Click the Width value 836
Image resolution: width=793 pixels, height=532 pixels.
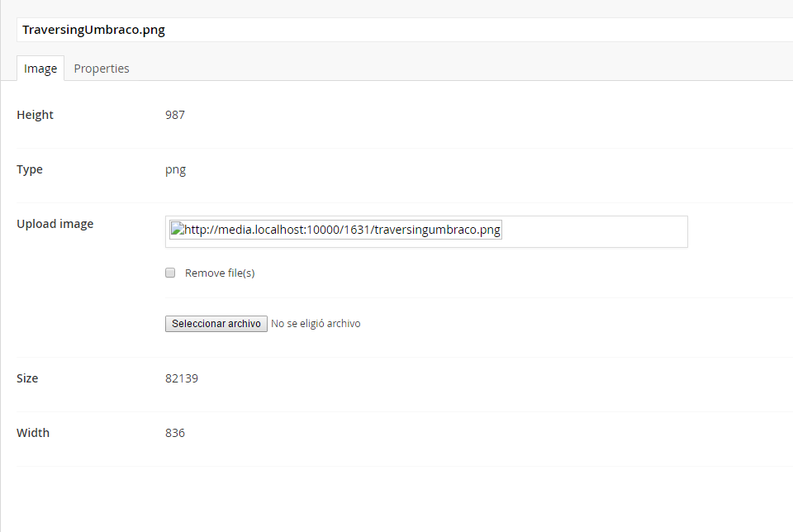click(175, 433)
